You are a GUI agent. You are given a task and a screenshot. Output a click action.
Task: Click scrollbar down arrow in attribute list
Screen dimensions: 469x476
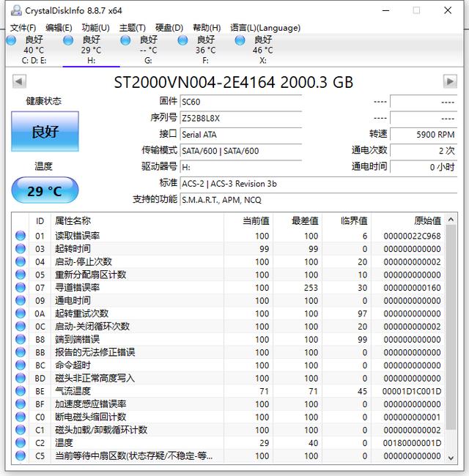tap(451, 458)
